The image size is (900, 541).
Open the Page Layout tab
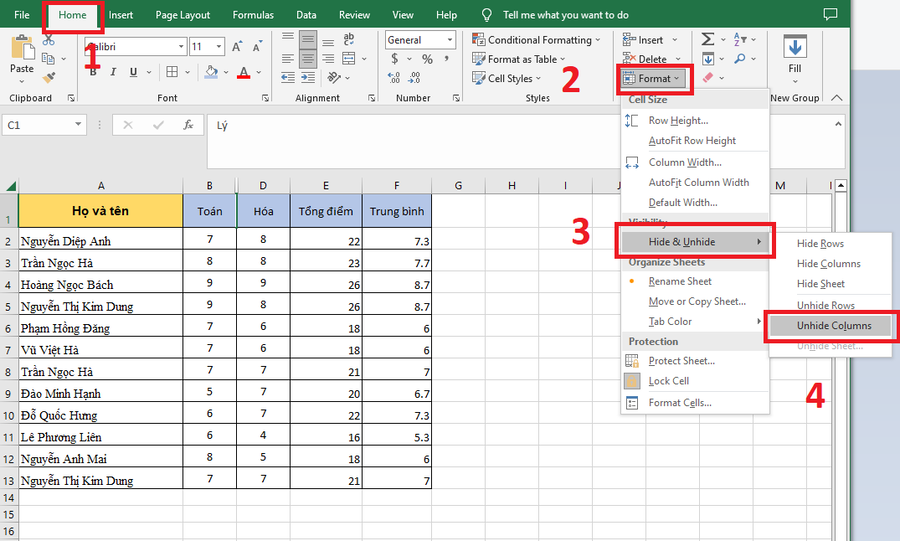[x=183, y=15]
